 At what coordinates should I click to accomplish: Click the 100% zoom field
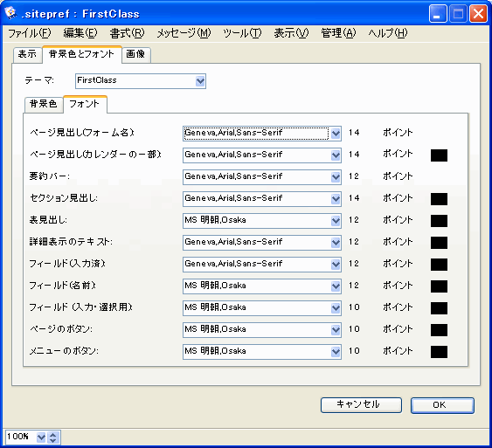[x=20, y=437]
